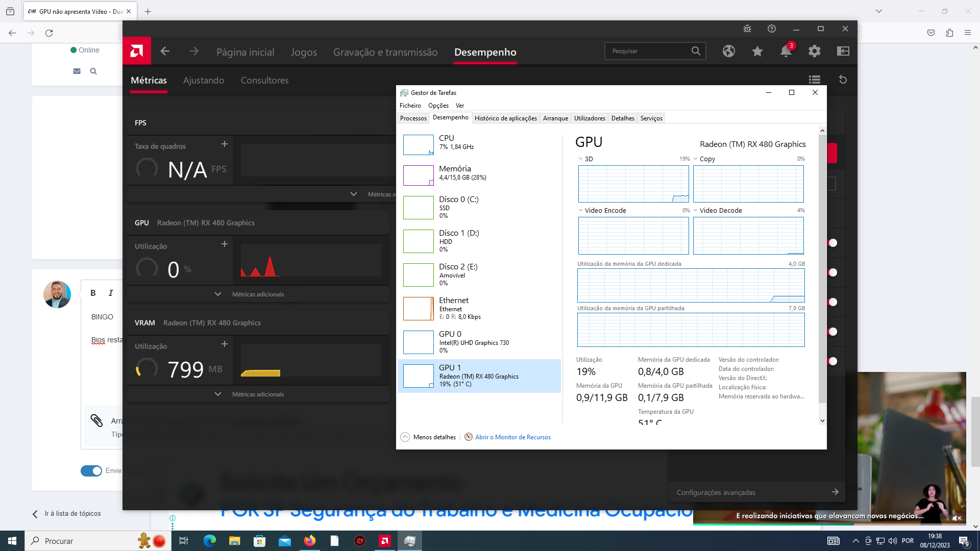The image size is (980, 551).
Task: Open Firefox Pocket save icon
Action: pyautogui.click(x=931, y=33)
